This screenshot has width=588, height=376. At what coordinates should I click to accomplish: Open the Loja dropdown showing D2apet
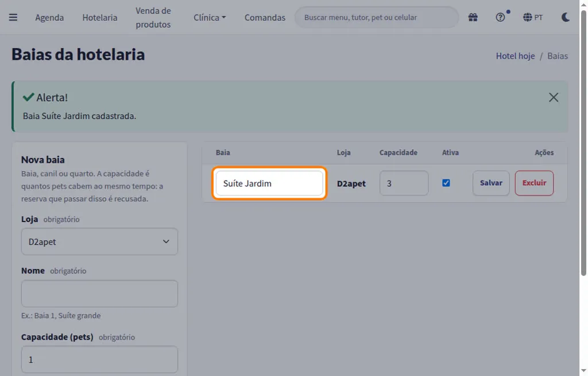pyautogui.click(x=99, y=241)
